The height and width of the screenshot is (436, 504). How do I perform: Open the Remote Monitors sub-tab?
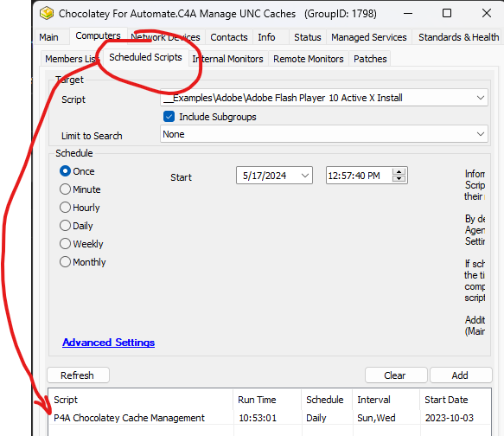309,59
